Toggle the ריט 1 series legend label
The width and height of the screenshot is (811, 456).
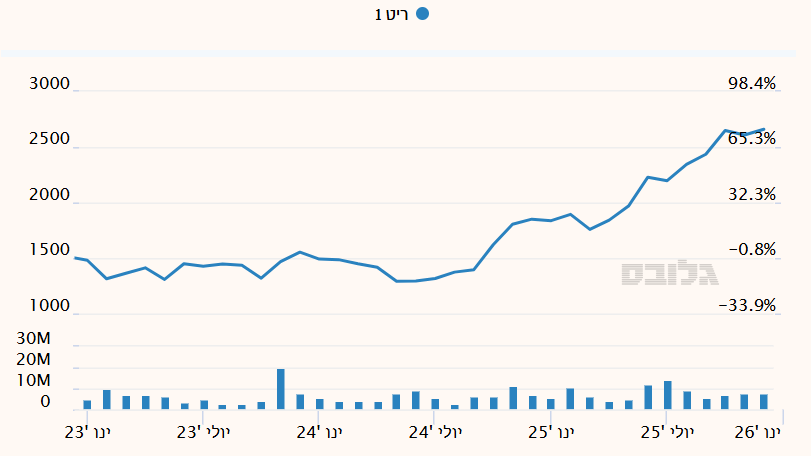point(391,14)
